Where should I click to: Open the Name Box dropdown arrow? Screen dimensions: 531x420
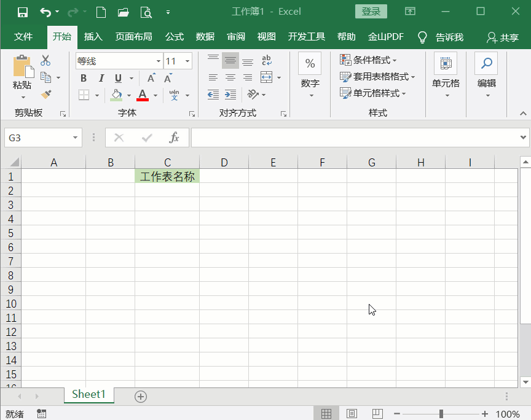coord(75,138)
